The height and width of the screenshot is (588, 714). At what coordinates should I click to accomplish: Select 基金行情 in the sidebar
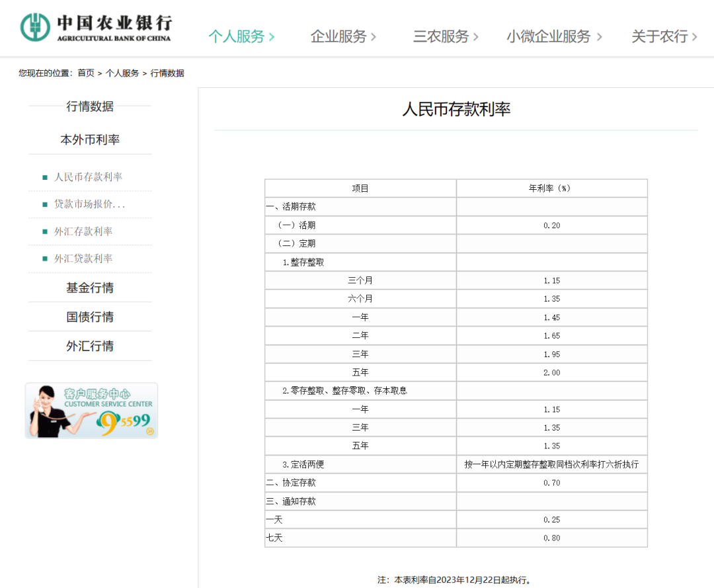pyautogui.click(x=89, y=287)
